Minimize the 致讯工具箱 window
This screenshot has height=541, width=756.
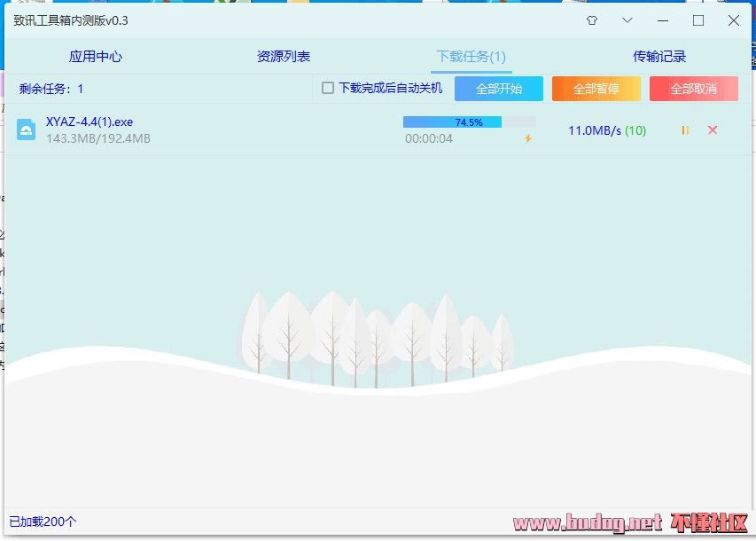(x=663, y=20)
